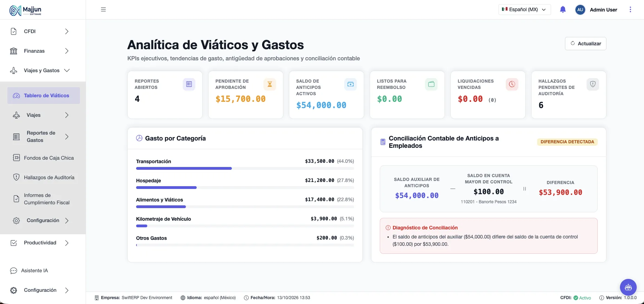Open the Español (MX) language dropdown
This screenshot has width=644, height=304.
pyautogui.click(x=525, y=9)
